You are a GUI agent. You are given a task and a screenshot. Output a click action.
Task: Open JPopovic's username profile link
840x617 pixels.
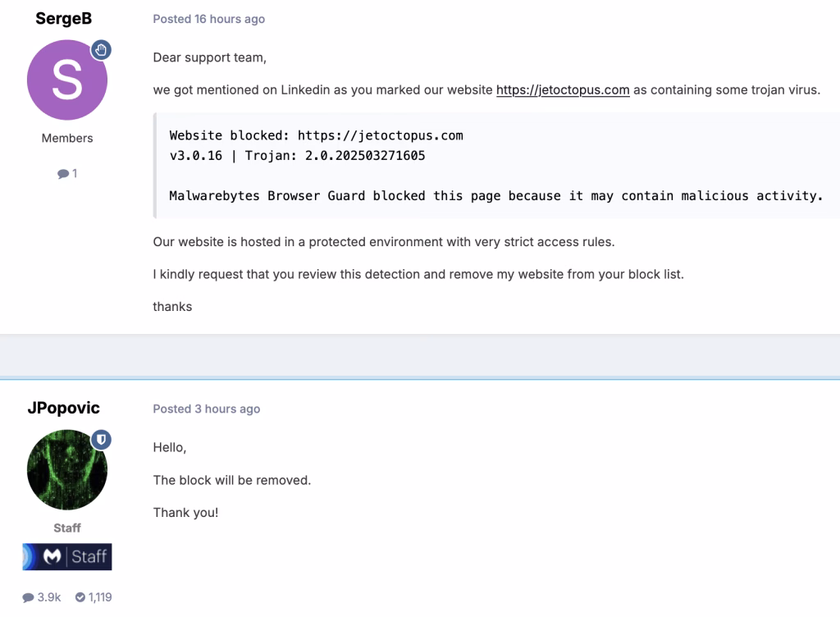(x=64, y=408)
